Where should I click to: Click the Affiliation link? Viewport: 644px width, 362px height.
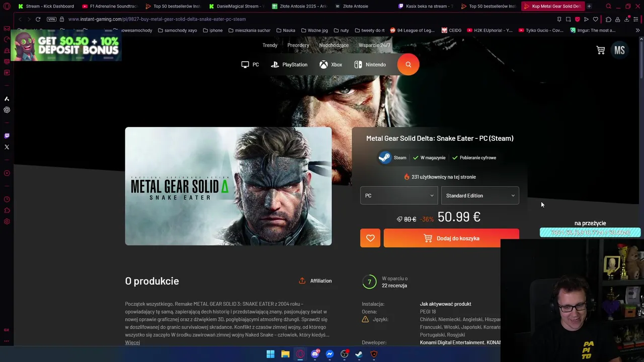coord(315,281)
